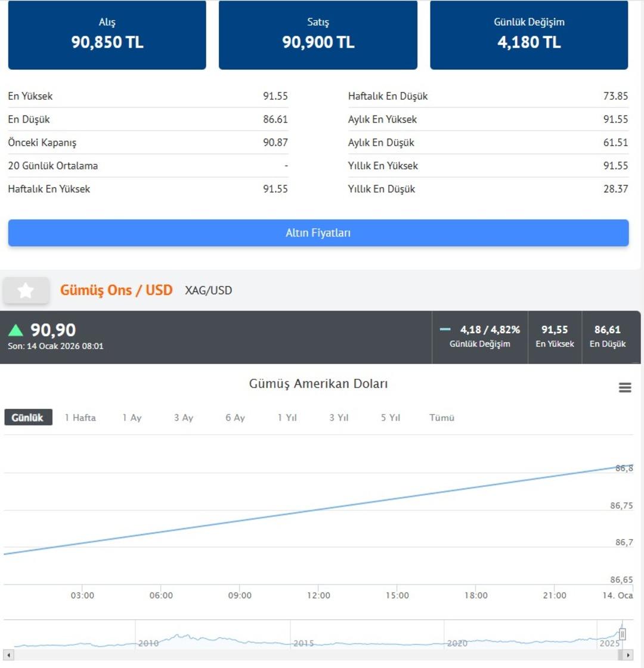The image size is (644, 668).
Task: Click the star icon to favorite XAG/USD
Action: [x=26, y=290]
